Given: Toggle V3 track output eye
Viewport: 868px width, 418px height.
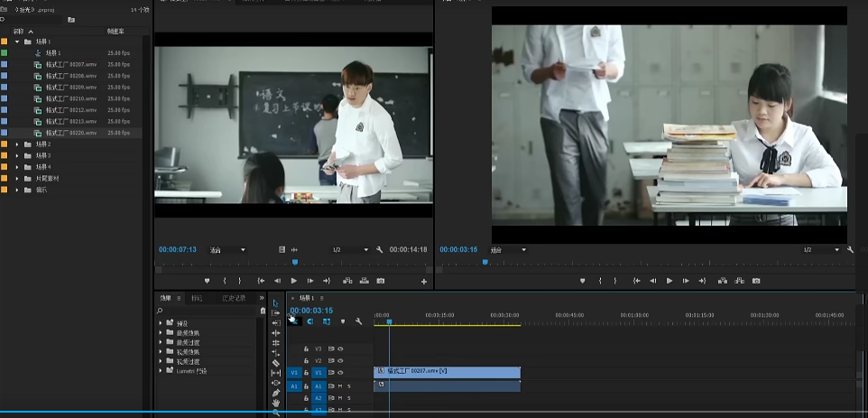Looking at the screenshot, I should click(340, 348).
